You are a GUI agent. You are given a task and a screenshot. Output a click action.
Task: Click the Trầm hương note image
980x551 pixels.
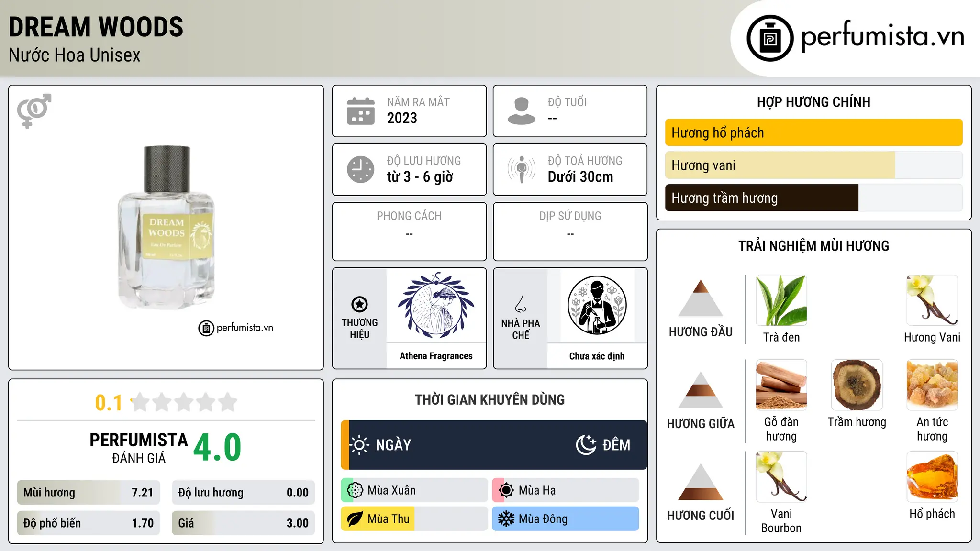click(x=857, y=385)
